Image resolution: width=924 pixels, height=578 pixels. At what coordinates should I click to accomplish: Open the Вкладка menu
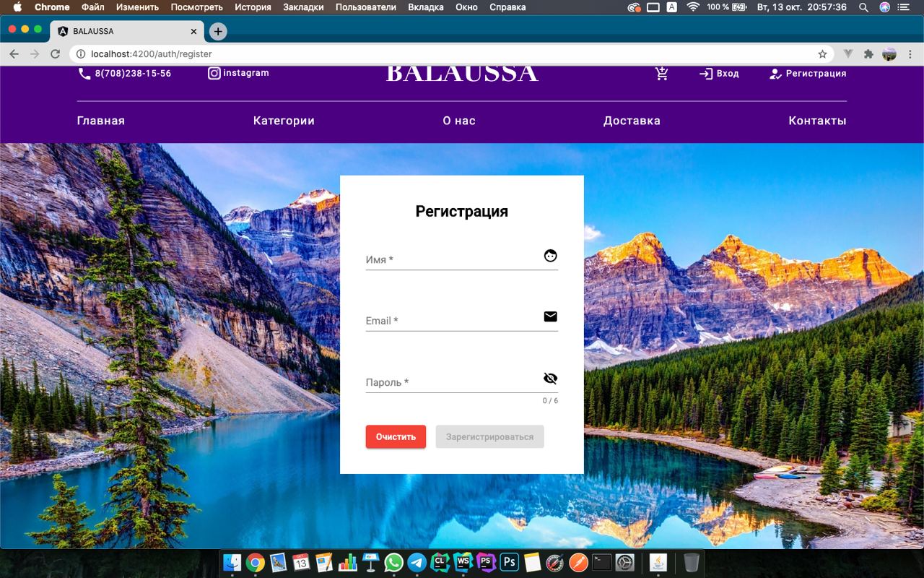(x=426, y=7)
